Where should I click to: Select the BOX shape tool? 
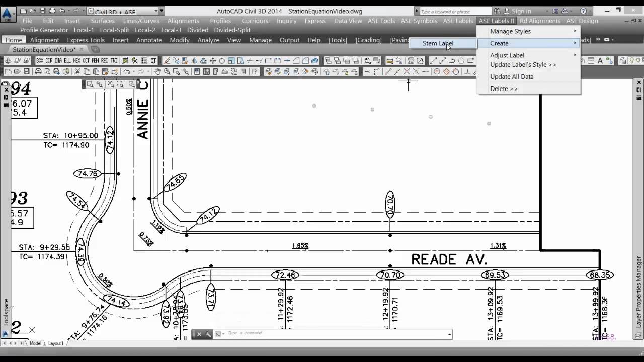pos(40,60)
